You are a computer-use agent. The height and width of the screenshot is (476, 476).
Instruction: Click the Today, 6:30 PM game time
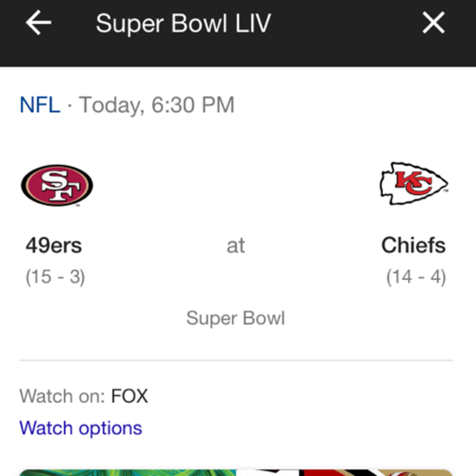click(x=156, y=105)
